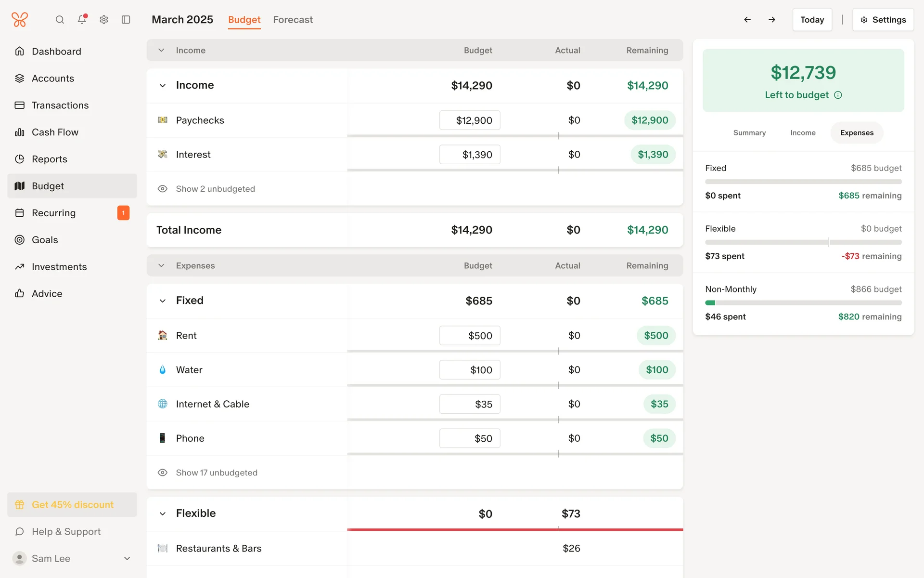924x578 pixels.
Task: Collapse the Flexible group chevron
Action: tap(163, 514)
